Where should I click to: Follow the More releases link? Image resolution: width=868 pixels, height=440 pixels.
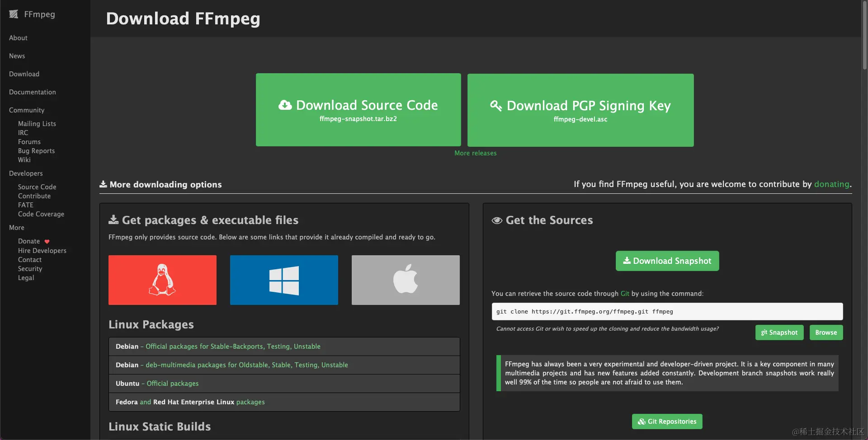tap(475, 153)
